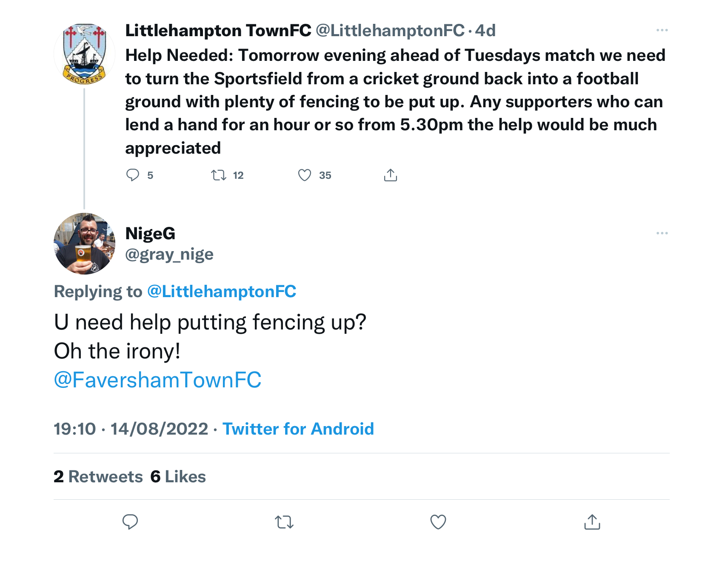
Task: View the 2 Retweets list
Action: (x=98, y=477)
